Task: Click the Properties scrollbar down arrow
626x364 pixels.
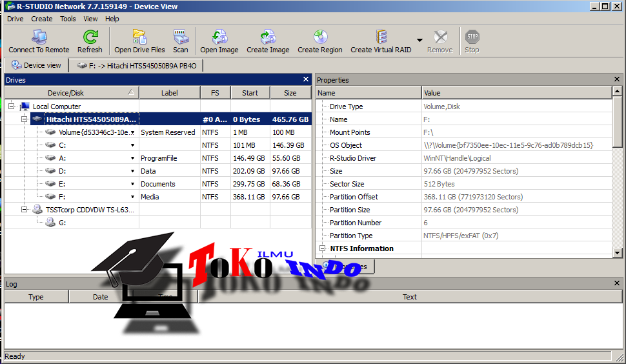Action: (617, 252)
